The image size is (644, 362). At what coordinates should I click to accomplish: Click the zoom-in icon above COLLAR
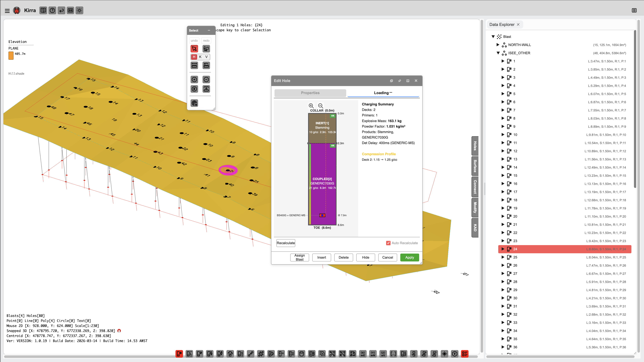click(311, 106)
